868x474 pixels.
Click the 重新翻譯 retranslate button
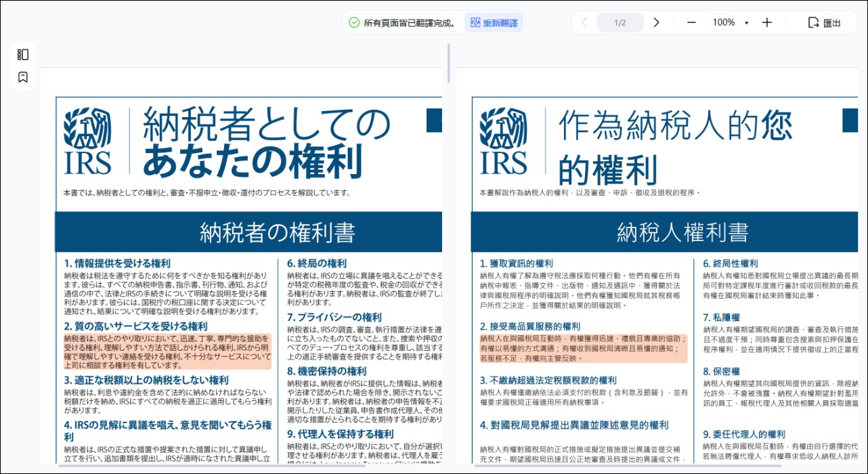494,23
